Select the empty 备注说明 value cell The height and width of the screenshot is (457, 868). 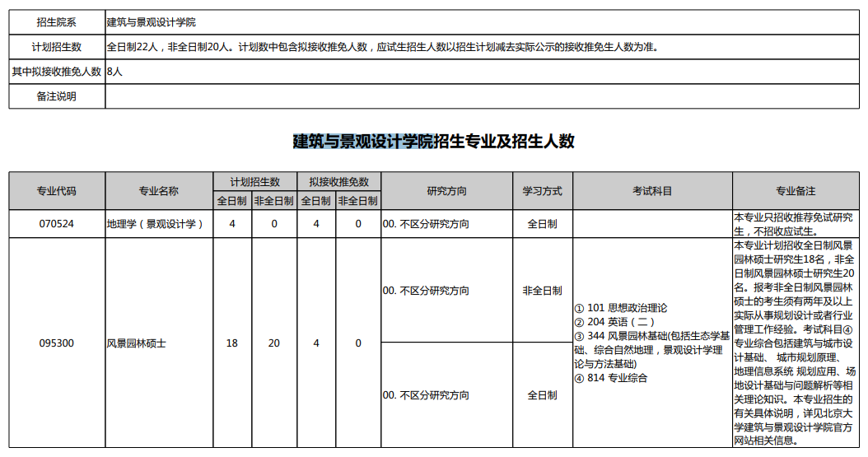tap(482, 96)
